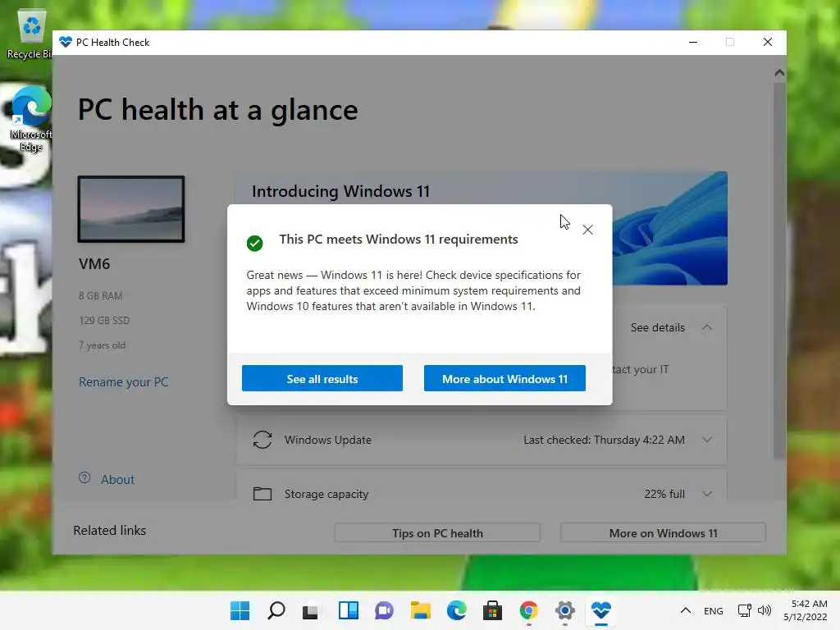The width and height of the screenshot is (840, 630).
Task: Open Task View on taskbar
Action: click(x=311, y=610)
